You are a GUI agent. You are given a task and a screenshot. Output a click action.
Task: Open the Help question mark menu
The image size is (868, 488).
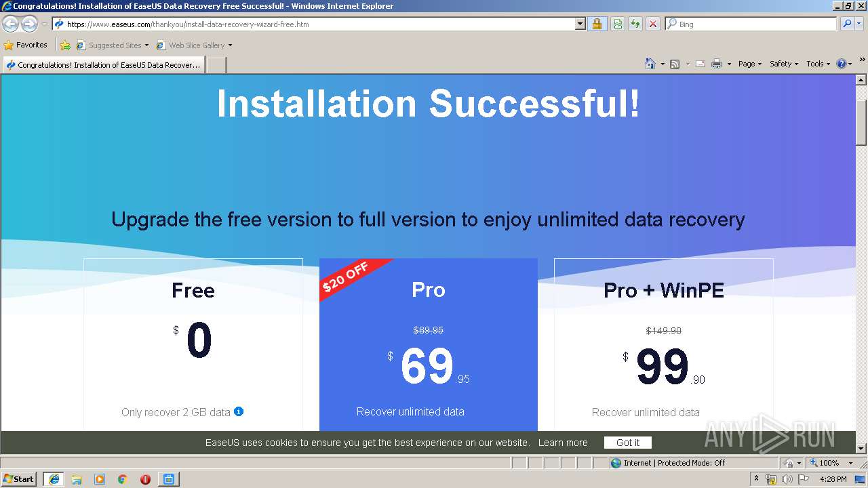(x=844, y=64)
